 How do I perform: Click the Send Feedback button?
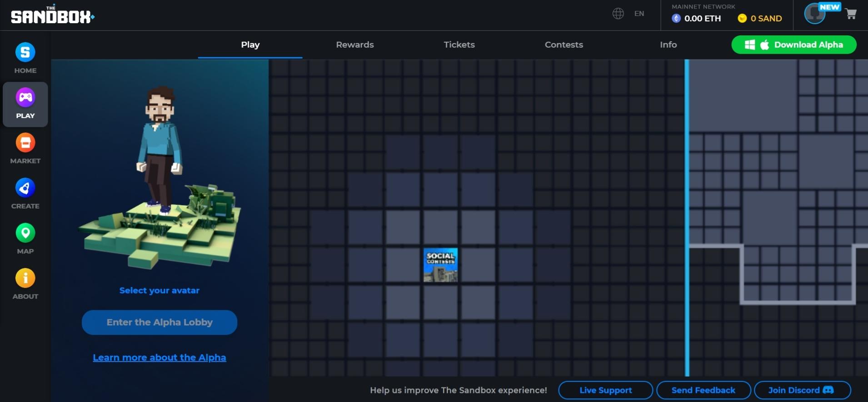pyautogui.click(x=703, y=390)
